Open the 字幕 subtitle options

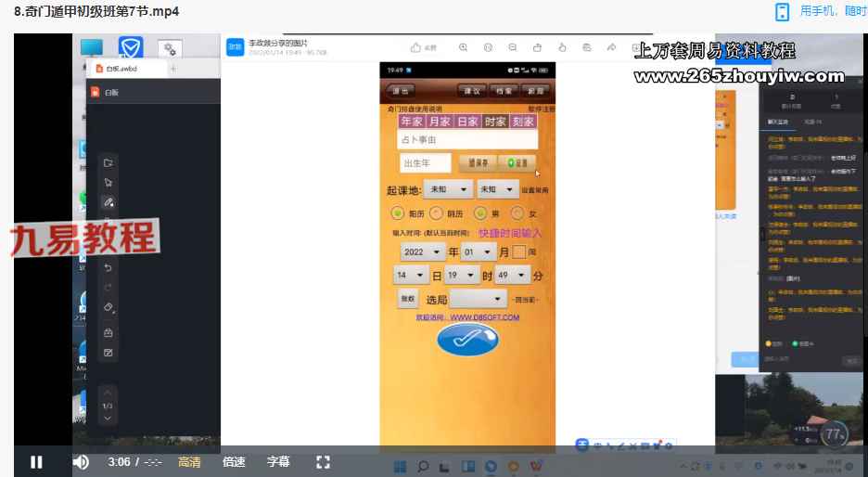(x=278, y=461)
